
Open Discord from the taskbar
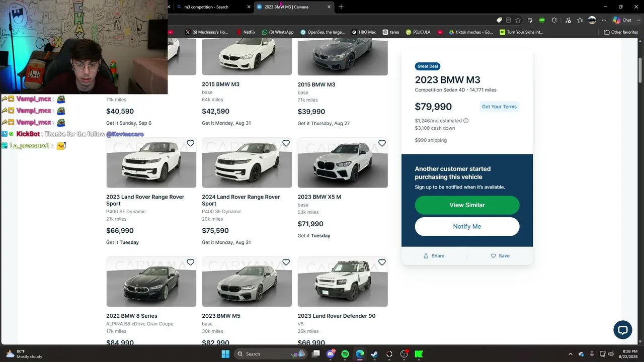331,354
